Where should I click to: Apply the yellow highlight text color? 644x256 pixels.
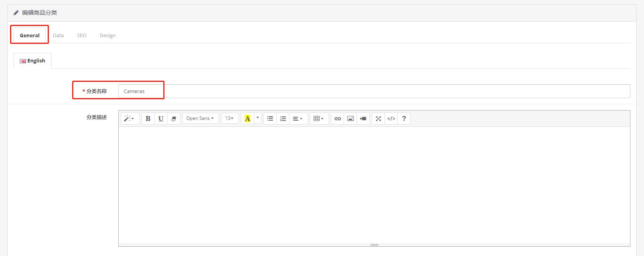pyautogui.click(x=248, y=119)
